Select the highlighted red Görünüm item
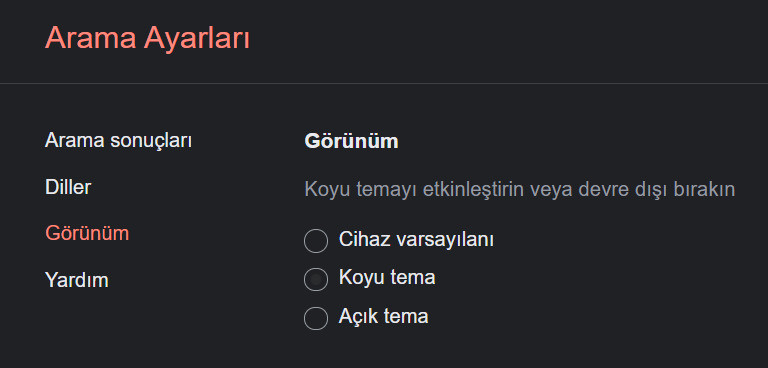Image resolution: width=768 pixels, height=368 pixels. pos(87,234)
